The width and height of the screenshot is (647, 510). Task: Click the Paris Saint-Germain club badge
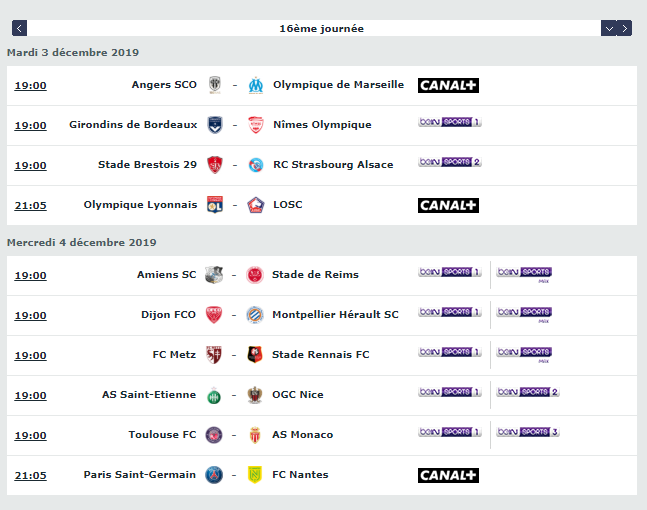[213, 475]
